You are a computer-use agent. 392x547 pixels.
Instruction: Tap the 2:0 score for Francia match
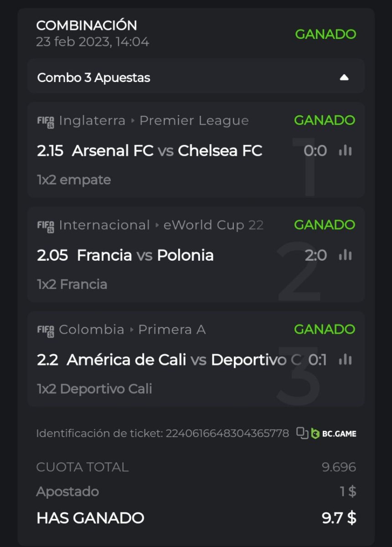point(315,255)
